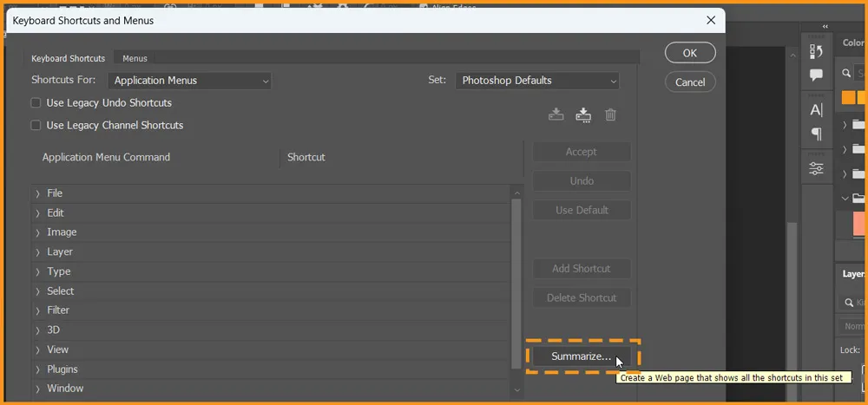Select the Keyboard Shortcuts tab
868x405 pixels.
(x=68, y=58)
